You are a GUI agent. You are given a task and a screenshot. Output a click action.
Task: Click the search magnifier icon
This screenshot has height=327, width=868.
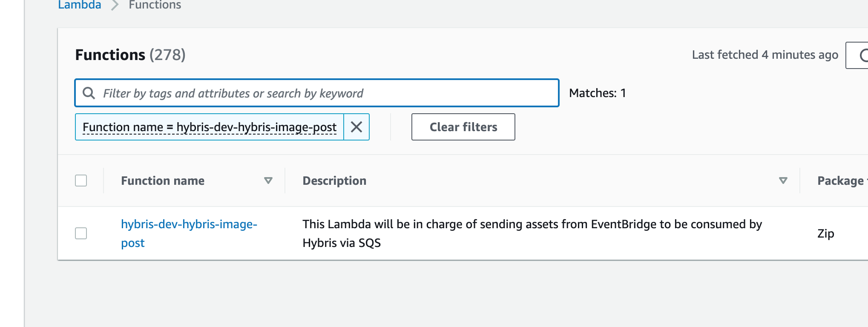(89, 93)
